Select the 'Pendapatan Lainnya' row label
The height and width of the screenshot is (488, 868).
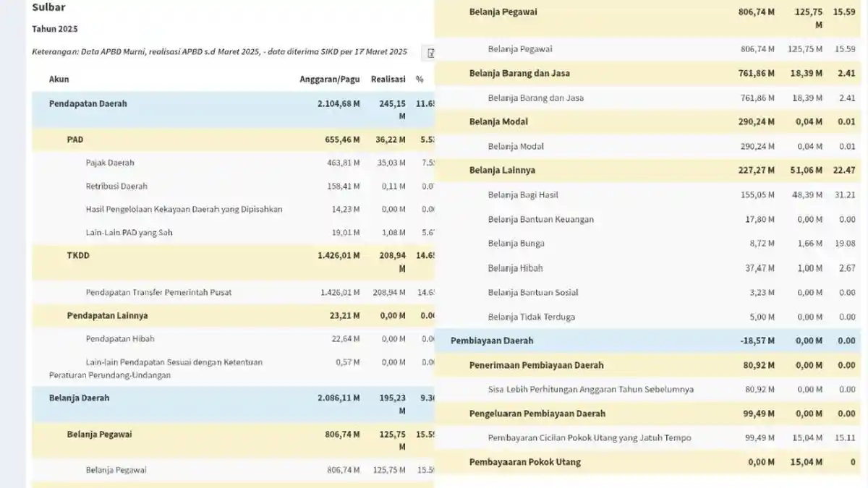107,316
